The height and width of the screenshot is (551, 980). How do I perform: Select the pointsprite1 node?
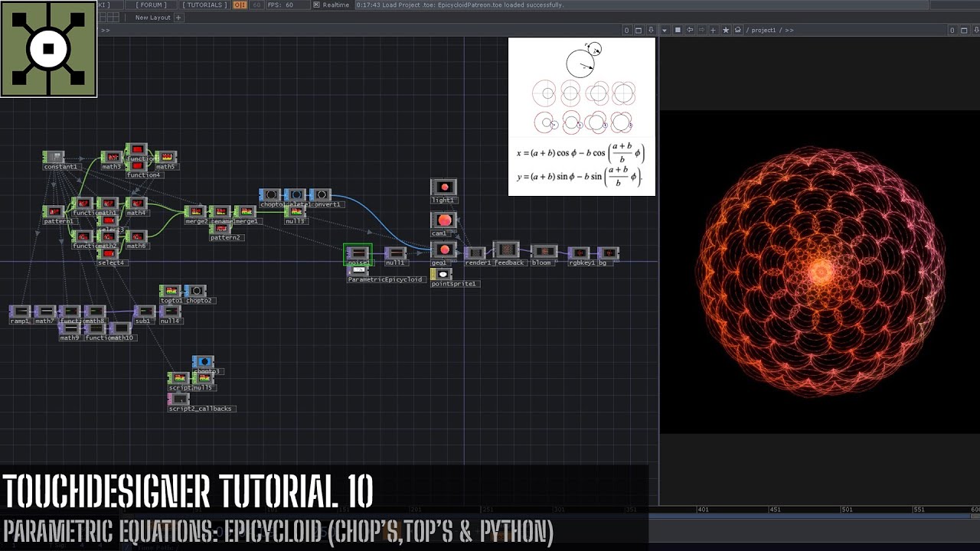[442, 274]
